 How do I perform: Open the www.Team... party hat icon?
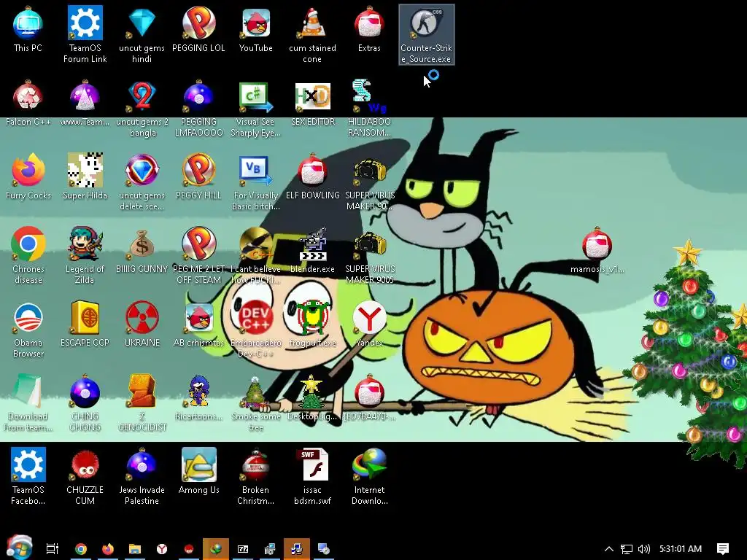tap(85, 103)
